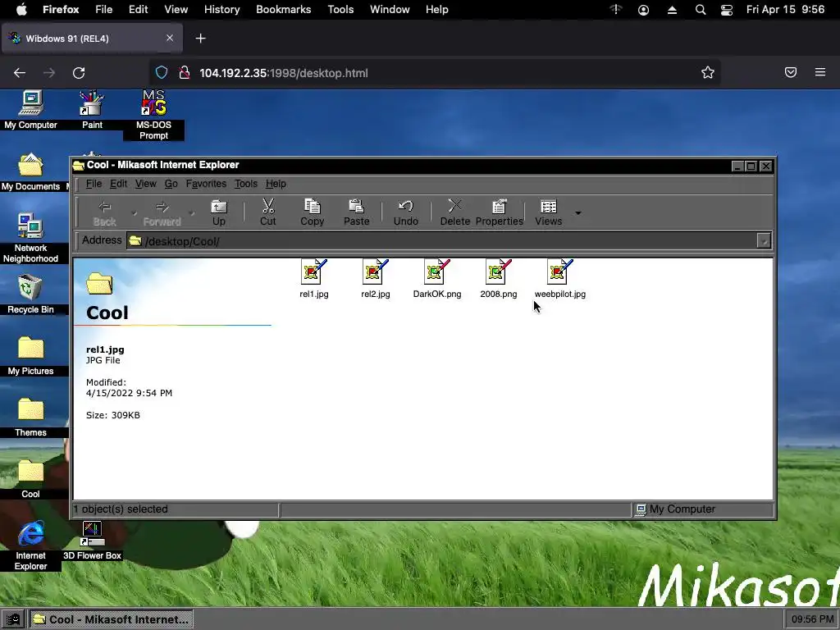
Task: Open the Firefox hamburger menu
Action: (820, 72)
